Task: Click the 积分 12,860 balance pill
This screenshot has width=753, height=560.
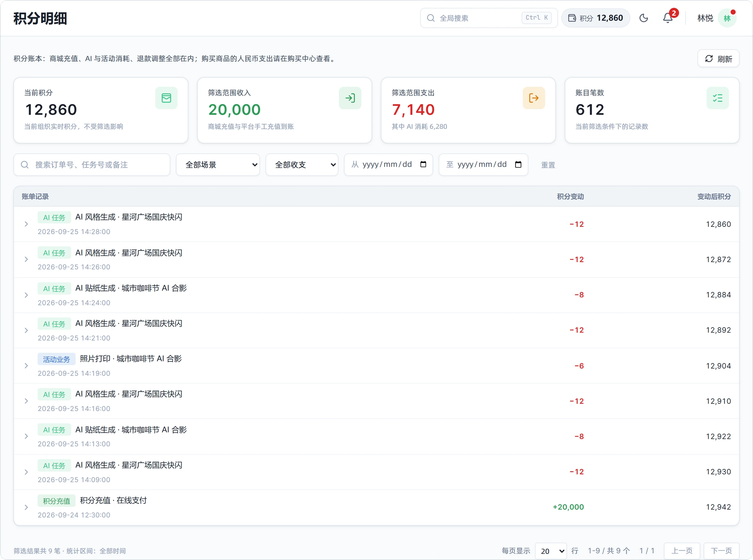Action: pos(596,18)
